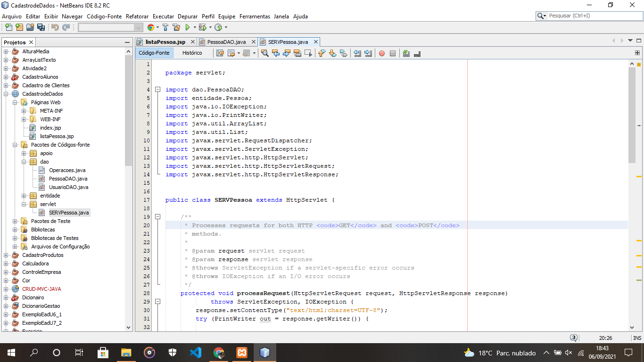This screenshot has width=644, height=362.
Task: Expand the AlturaMedia project node
Action: tap(6, 51)
